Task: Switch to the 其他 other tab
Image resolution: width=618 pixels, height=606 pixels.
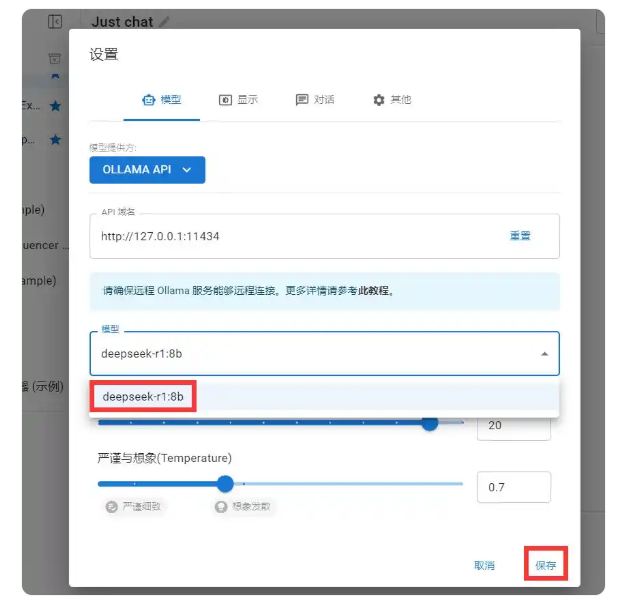Action: tap(391, 100)
